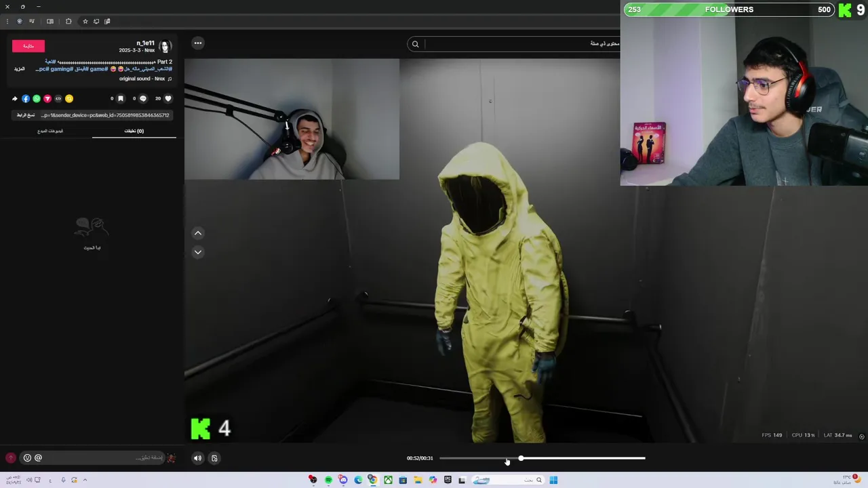The height and width of the screenshot is (488, 868).
Task: Click media control icon in browser toolbar
Action: (32, 22)
